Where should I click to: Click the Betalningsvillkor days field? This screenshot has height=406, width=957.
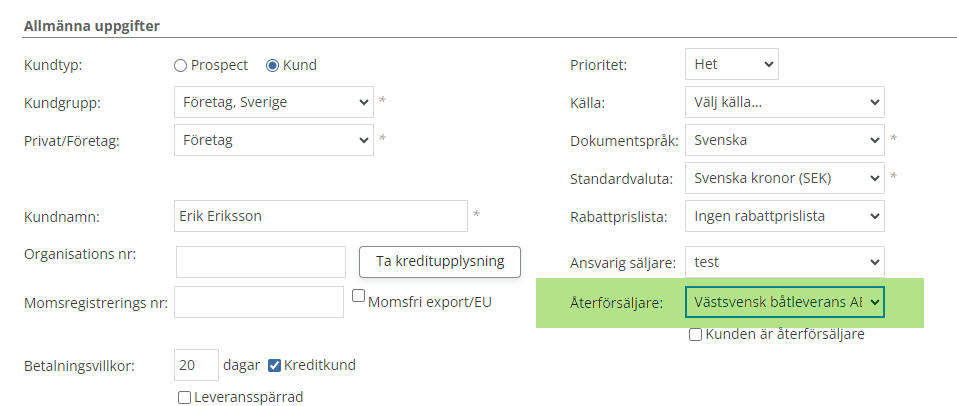pyautogui.click(x=196, y=365)
